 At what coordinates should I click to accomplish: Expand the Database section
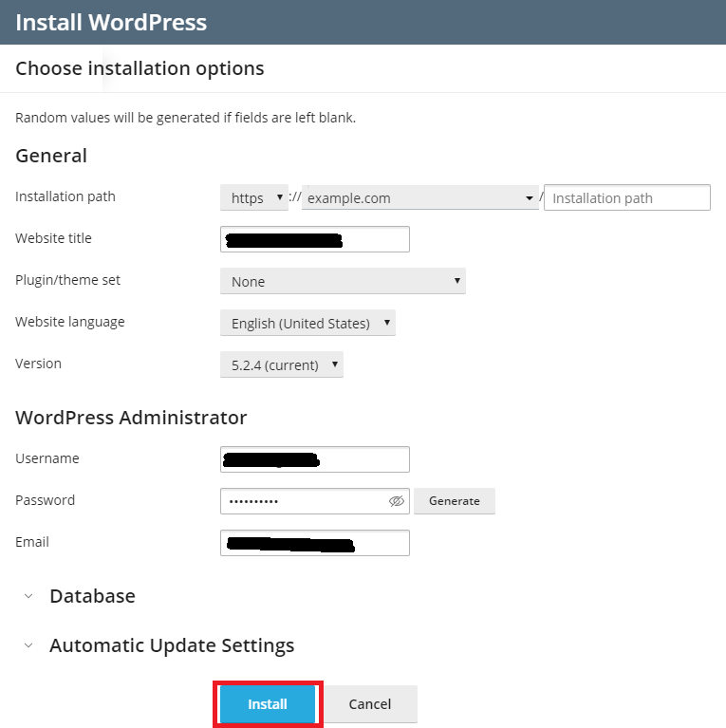click(x=92, y=596)
